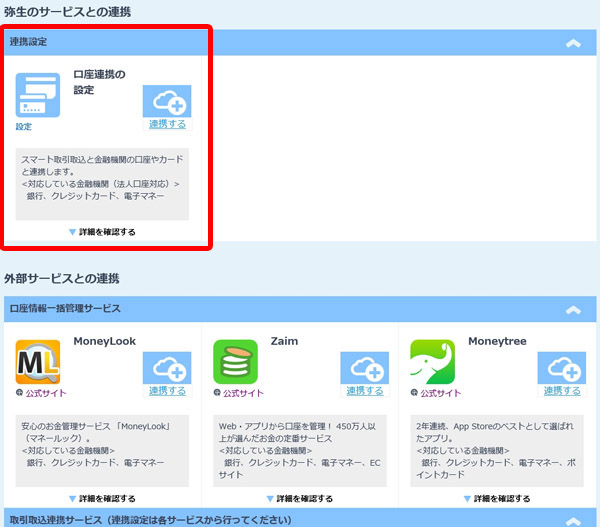Open MoneyLook 公式サイト link
Image resolution: width=600 pixels, height=527 pixels.
pyautogui.click(x=46, y=393)
